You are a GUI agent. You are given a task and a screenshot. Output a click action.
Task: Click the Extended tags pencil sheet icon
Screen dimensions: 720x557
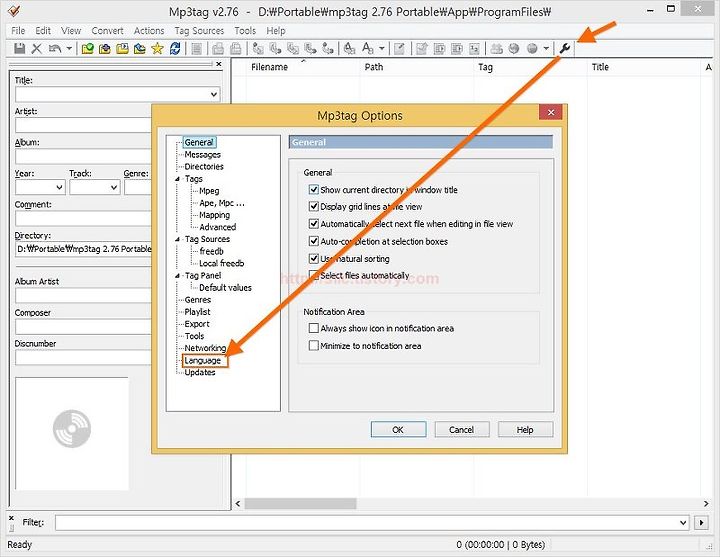pyautogui.click(x=399, y=48)
